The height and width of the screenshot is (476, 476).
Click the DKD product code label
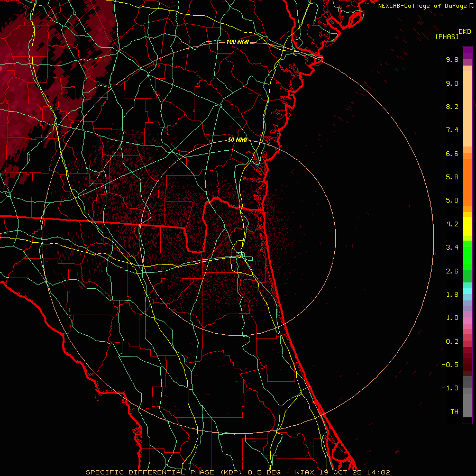(465, 32)
